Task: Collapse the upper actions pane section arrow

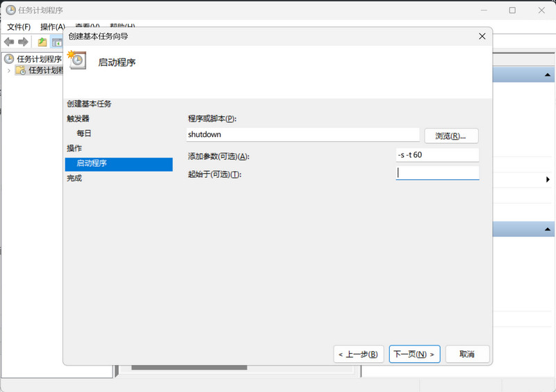Action: pos(548,75)
